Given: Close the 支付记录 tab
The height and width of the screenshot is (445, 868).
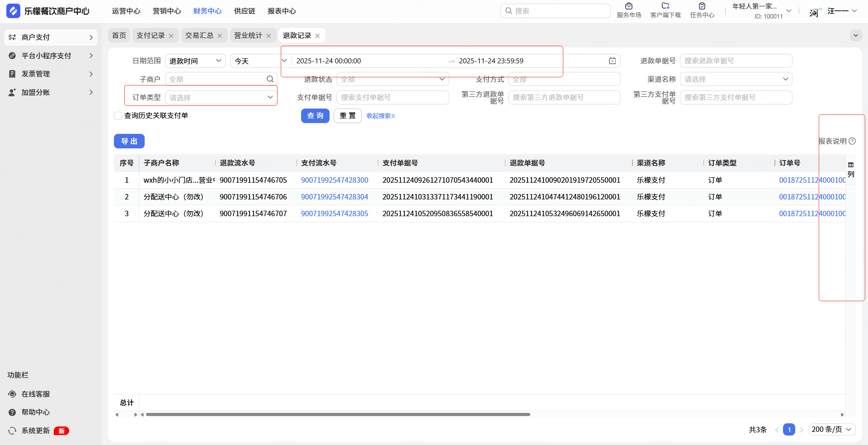Looking at the screenshot, I should tap(171, 36).
